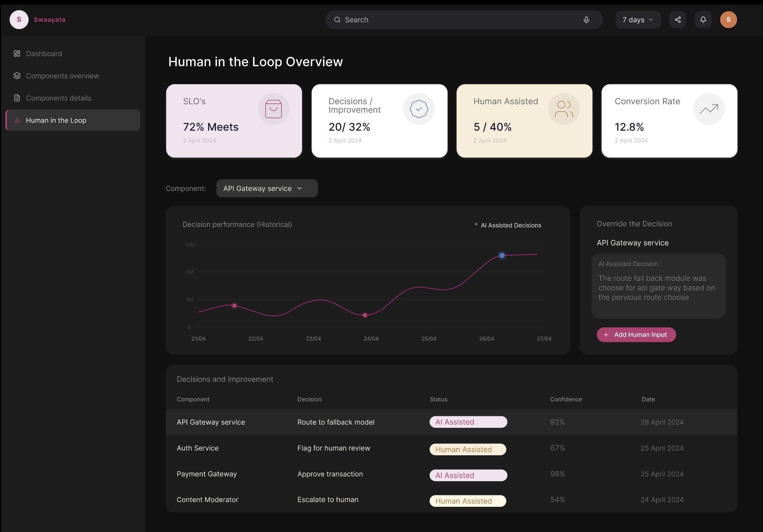Click the AI Assisted Decisions legend
The height and width of the screenshot is (532, 763).
point(508,225)
